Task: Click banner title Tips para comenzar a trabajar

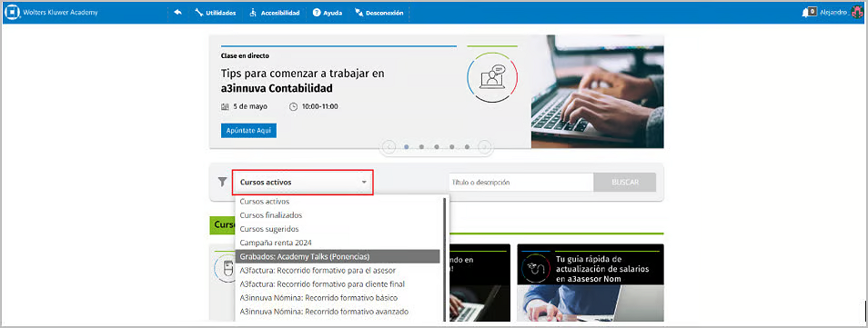Action: point(303,81)
